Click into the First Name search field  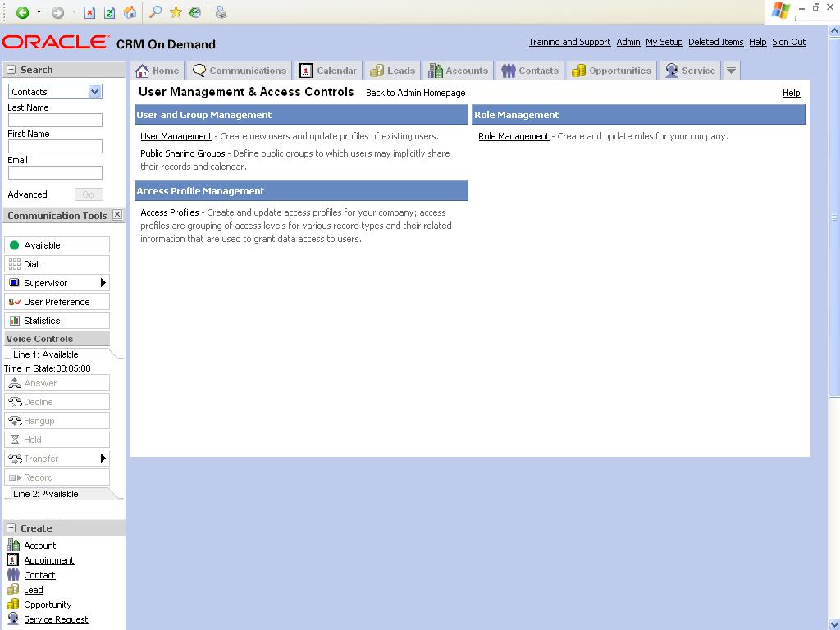click(55, 146)
